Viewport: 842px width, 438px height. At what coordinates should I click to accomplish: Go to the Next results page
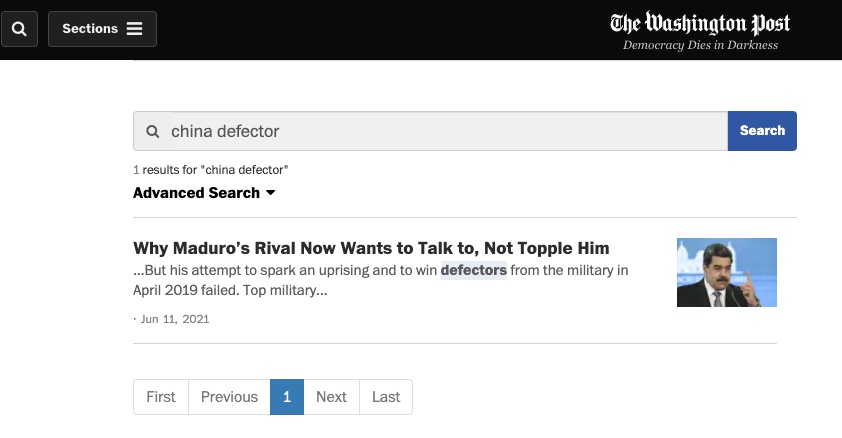[x=331, y=397]
